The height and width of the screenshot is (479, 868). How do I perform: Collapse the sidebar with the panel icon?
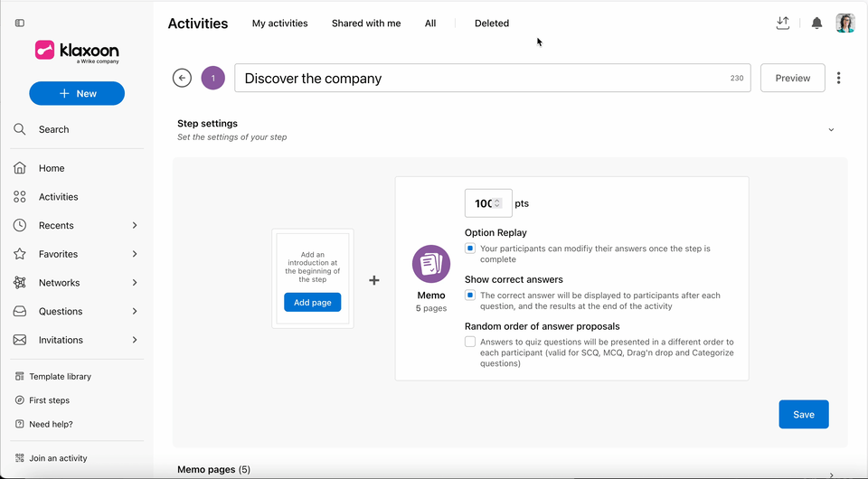pyautogui.click(x=20, y=23)
